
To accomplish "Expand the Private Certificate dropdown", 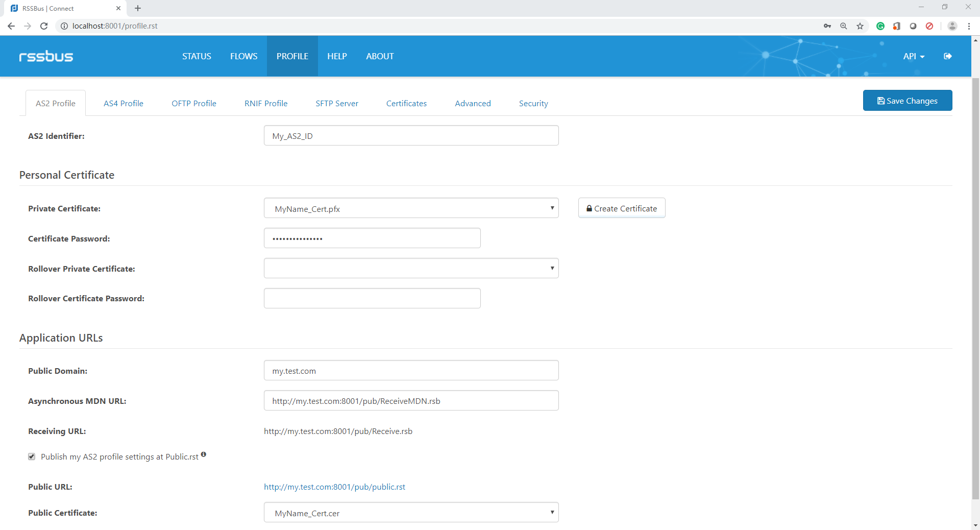I will pyautogui.click(x=411, y=208).
